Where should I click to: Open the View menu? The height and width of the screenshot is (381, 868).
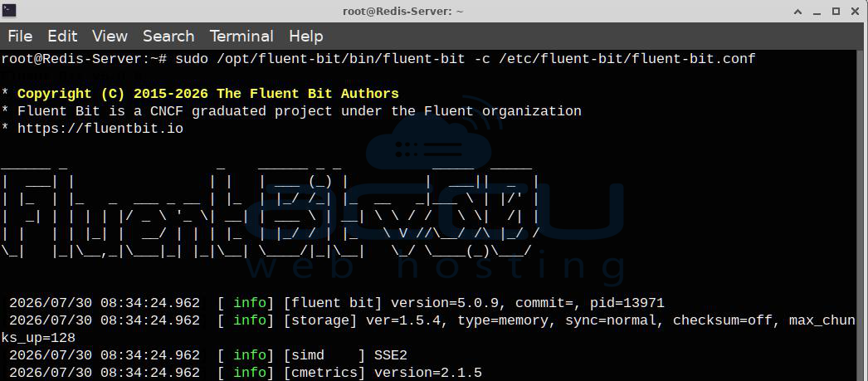point(110,37)
